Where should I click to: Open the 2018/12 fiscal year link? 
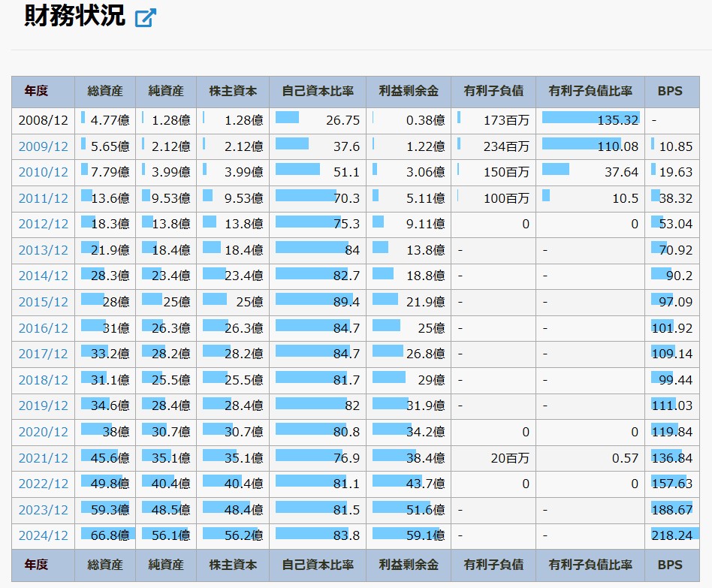43,380
